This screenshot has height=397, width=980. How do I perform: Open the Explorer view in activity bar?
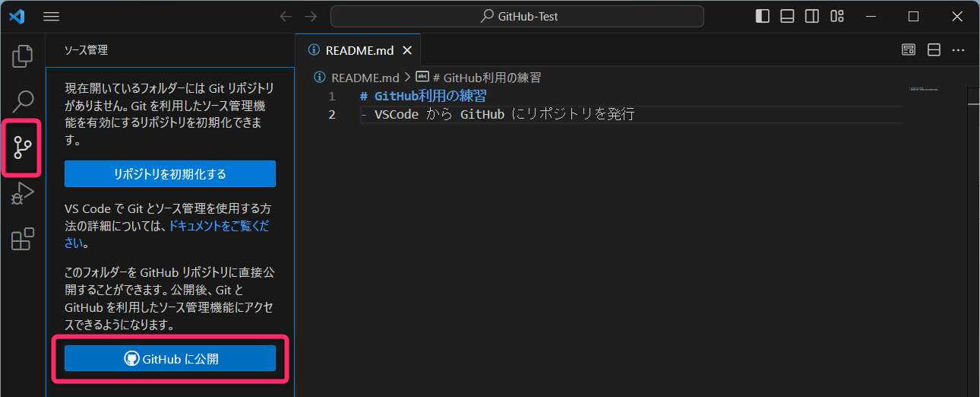pos(23,56)
